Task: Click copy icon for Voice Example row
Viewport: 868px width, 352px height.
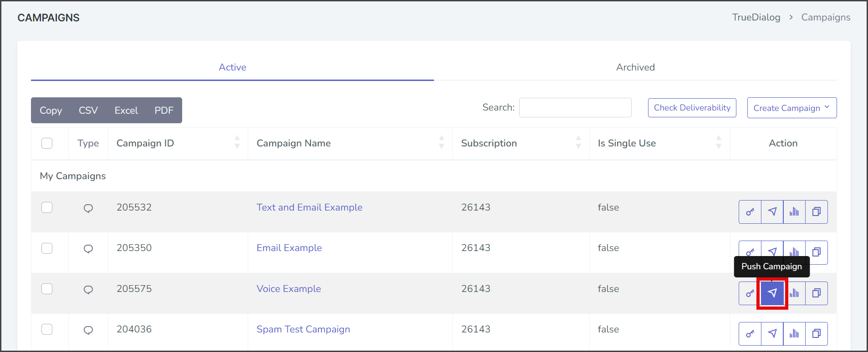Action: (x=817, y=293)
